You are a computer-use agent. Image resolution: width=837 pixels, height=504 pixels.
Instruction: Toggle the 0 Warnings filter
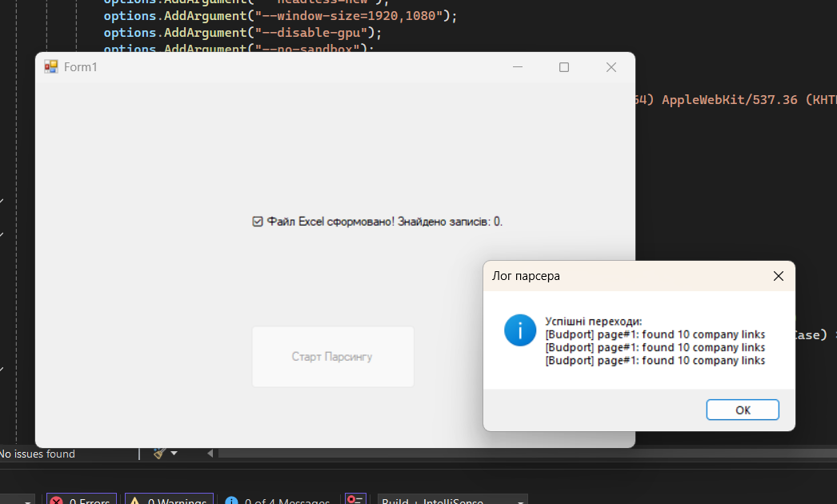(x=169, y=500)
